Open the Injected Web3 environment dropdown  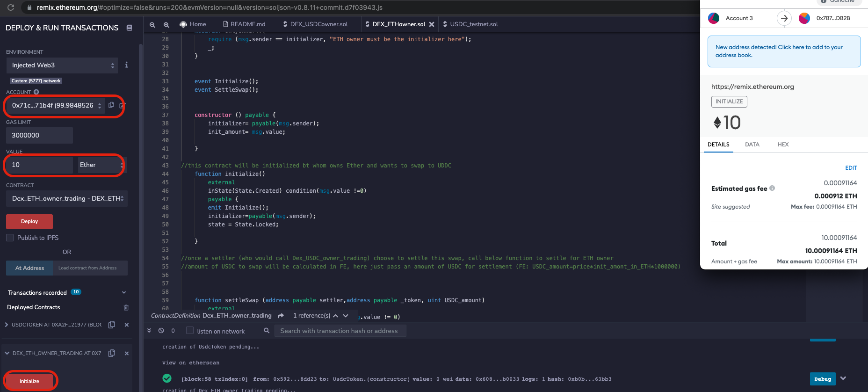pyautogui.click(x=63, y=65)
